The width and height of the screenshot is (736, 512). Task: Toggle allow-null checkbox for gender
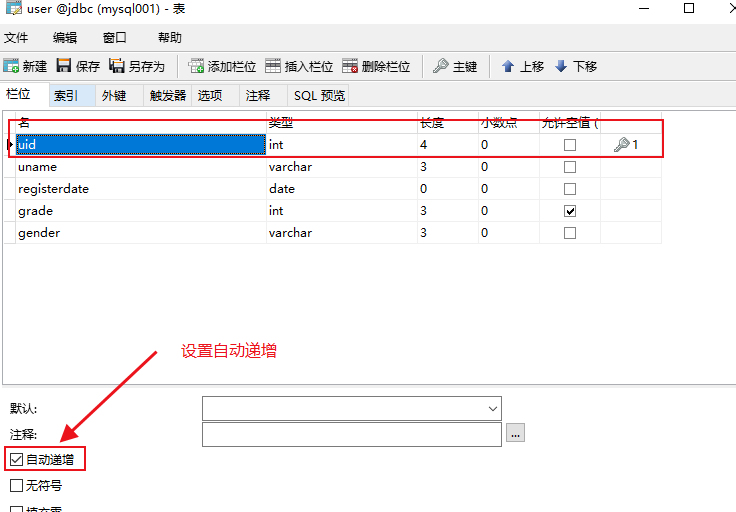(570, 233)
